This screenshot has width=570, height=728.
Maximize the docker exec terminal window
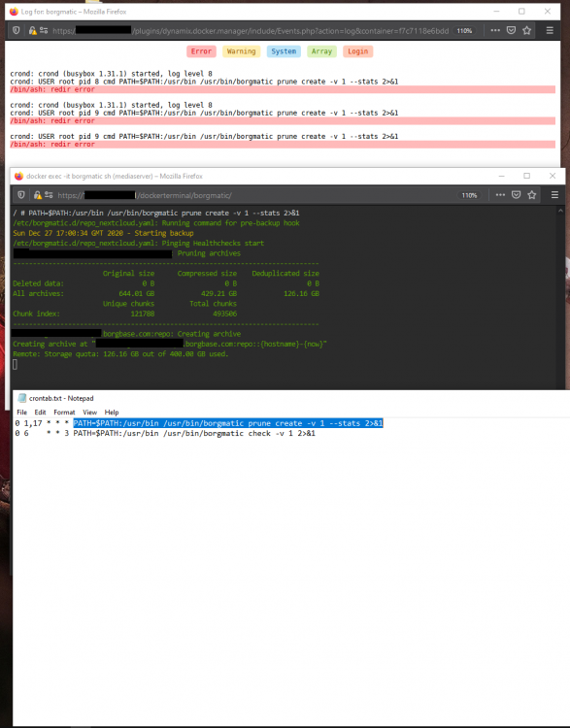coord(527,176)
